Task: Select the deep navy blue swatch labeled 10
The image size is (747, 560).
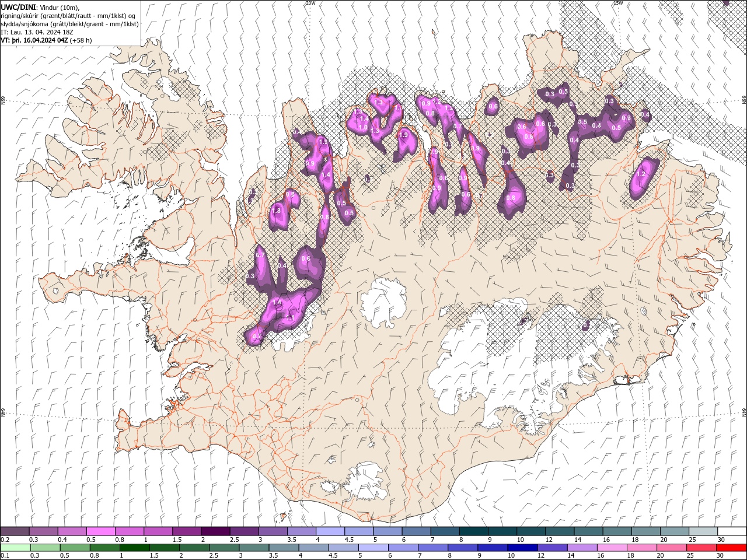Action: click(522, 548)
